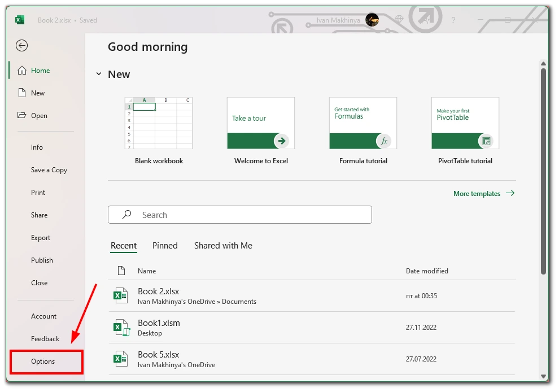This screenshot has width=559, height=392.
Task: Follow the More templates link
Action: point(484,194)
